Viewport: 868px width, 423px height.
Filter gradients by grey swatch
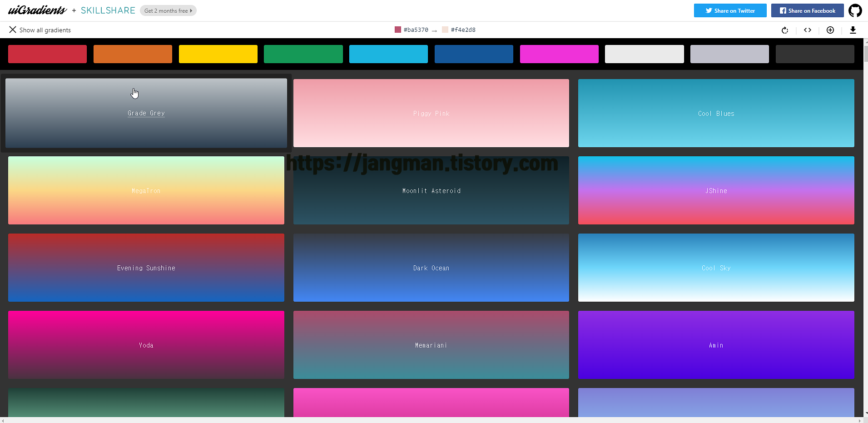[729, 54]
